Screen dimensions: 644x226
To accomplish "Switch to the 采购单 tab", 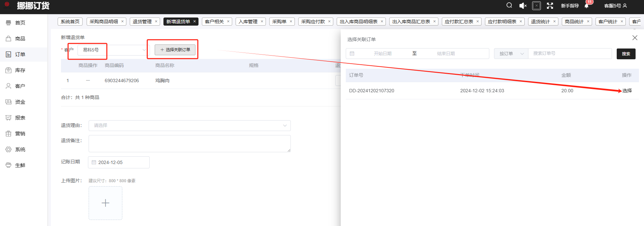I will click(x=279, y=22).
